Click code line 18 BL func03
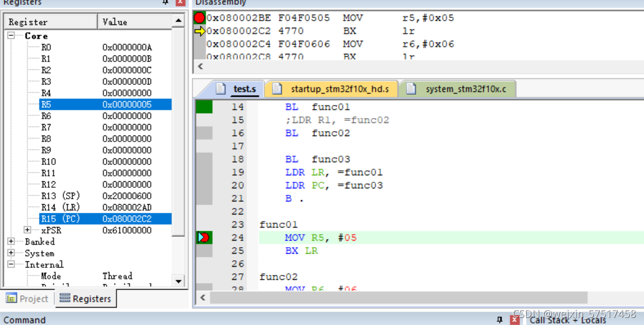The width and height of the screenshot is (644, 325). (x=318, y=159)
